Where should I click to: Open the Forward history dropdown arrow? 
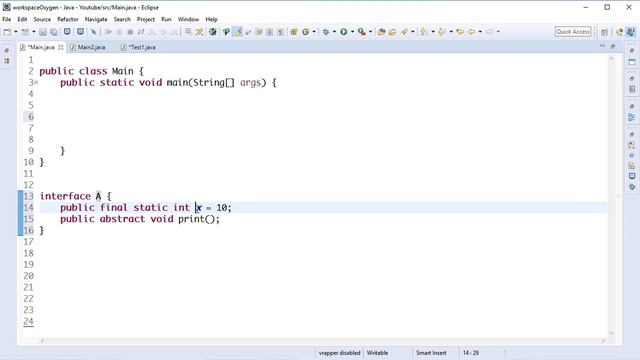pyautogui.click(x=498, y=32)
